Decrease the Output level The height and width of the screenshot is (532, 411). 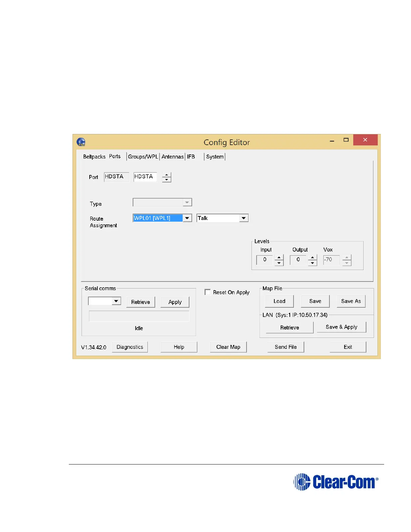coord(313,263)
